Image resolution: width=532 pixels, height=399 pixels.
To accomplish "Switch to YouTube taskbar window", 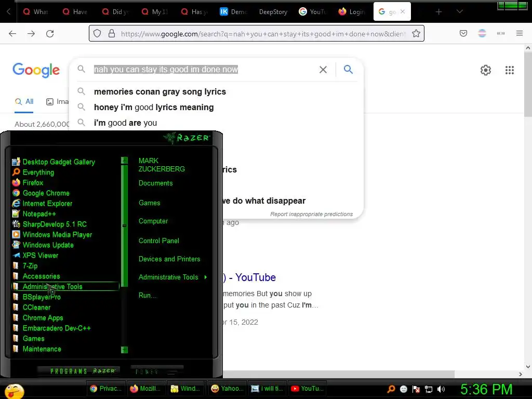I will [x=307, y=389].
